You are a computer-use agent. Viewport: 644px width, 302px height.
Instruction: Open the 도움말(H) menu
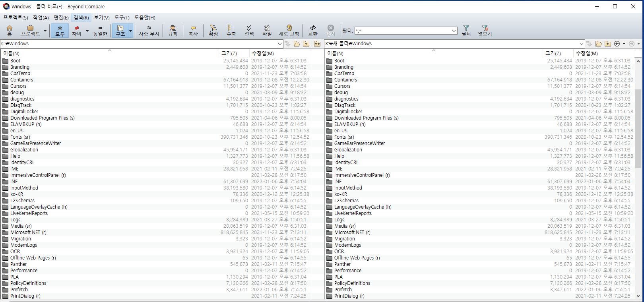(145, 17)
